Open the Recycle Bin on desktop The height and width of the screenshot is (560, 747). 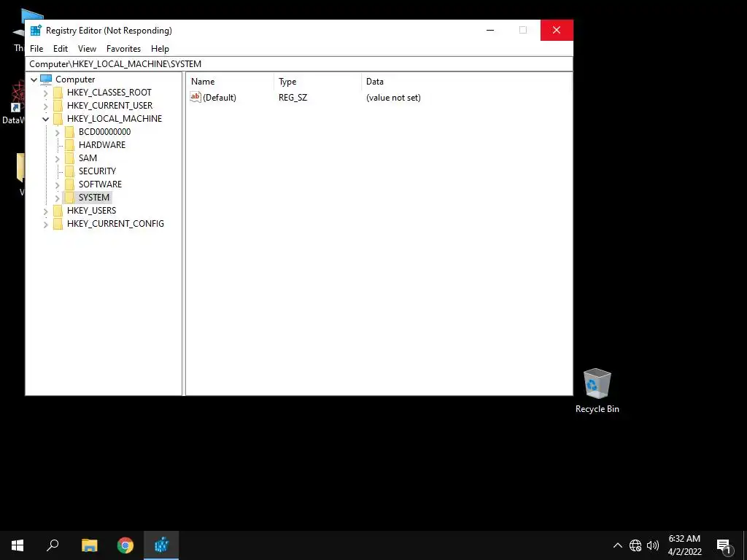(597, 391)
